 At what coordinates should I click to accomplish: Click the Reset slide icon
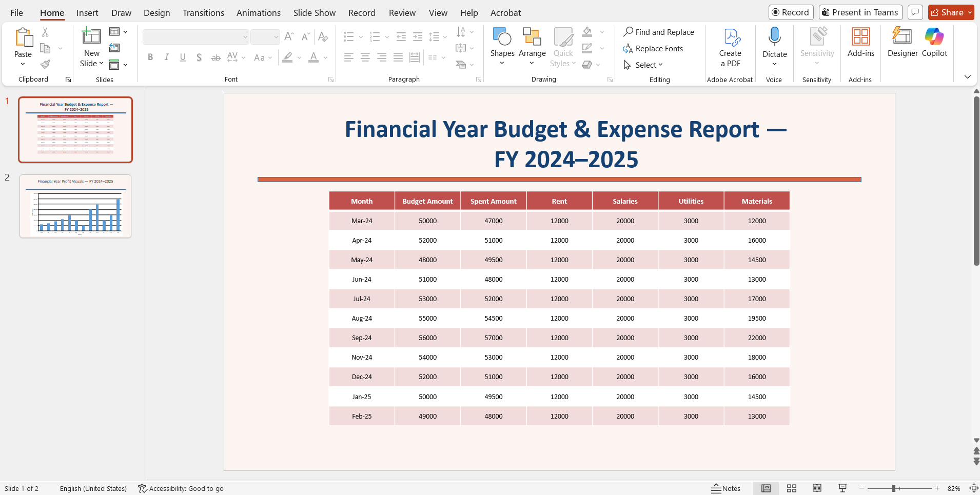coord(114,48)
